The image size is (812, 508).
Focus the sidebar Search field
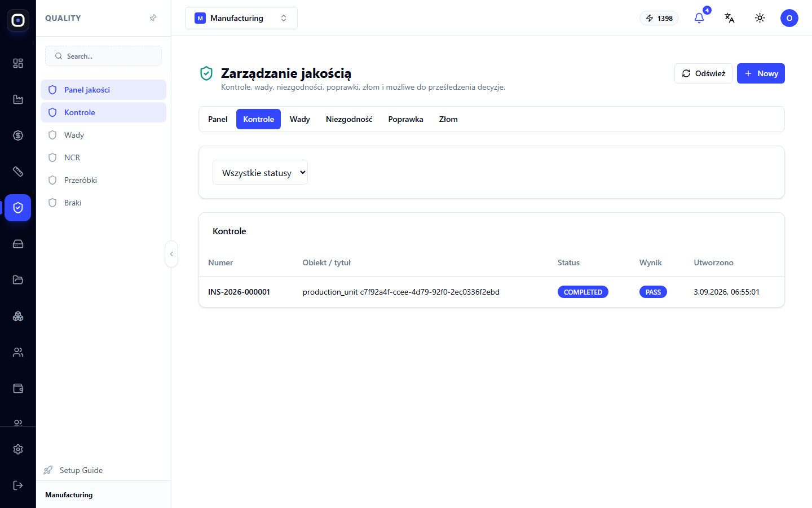[x=103, y=56]
